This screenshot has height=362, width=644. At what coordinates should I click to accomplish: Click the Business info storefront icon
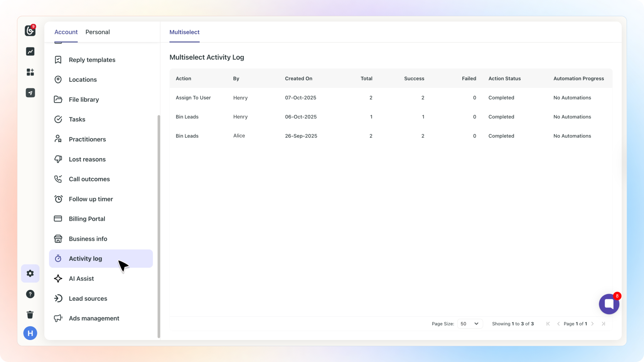[58, 239]
